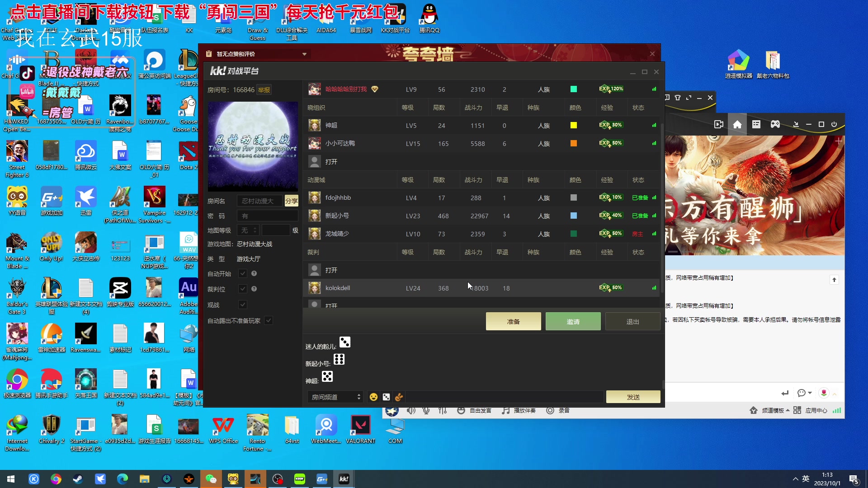
Task: Click the signal strength icon for 新起小号
Action: pos(655,216)
